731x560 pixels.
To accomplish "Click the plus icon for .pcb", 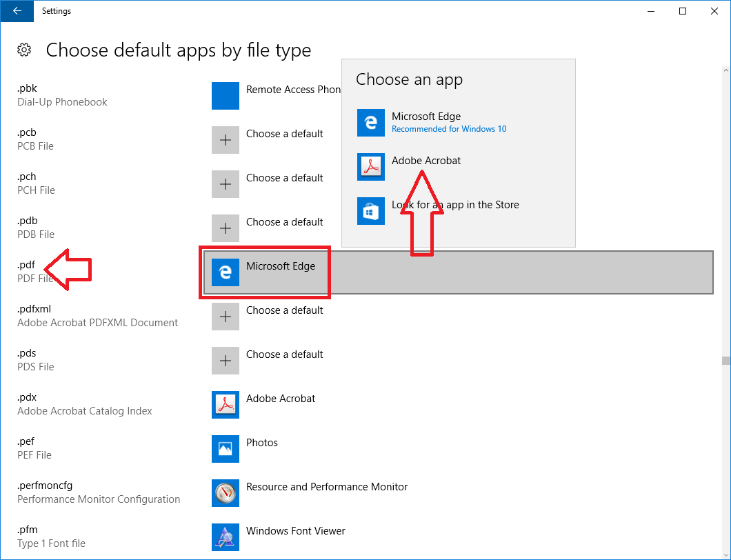I will [226, 140].
